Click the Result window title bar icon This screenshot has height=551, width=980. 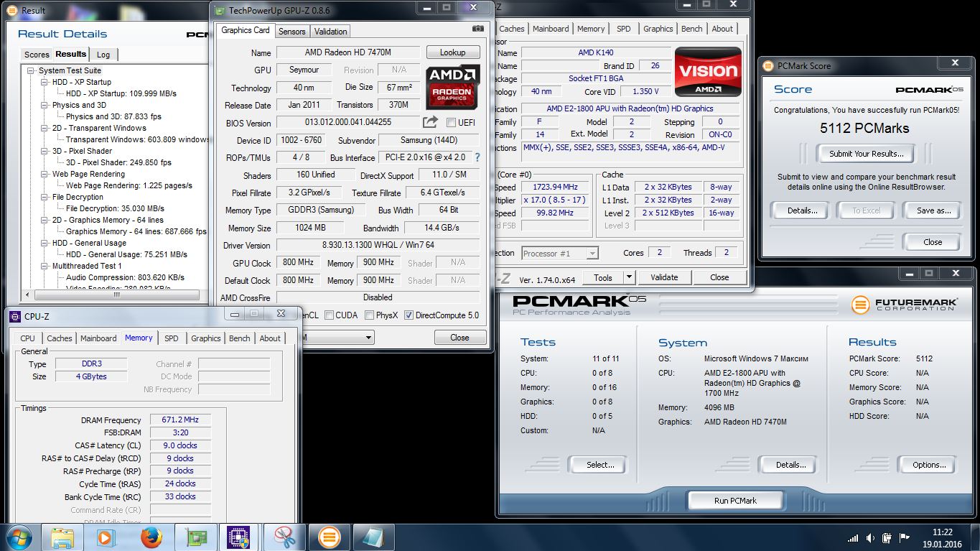(x=14, y=10)
